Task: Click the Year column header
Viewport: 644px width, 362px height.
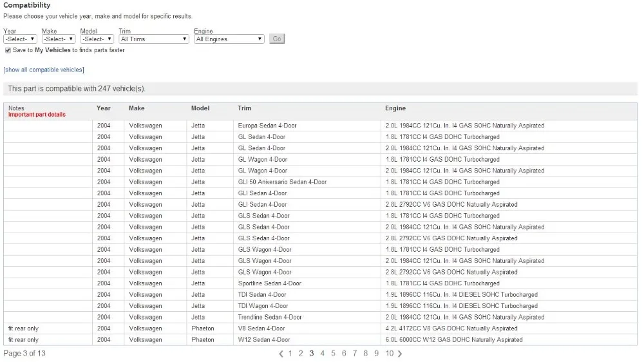Action: tap(104, 108)
